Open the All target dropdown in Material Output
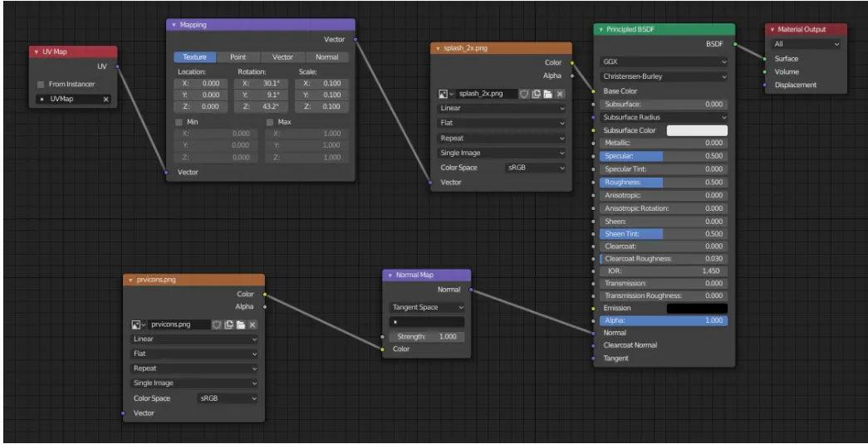The width and height of the screenshot is (868, 444). pyautogui.click(x=806, y=44)
